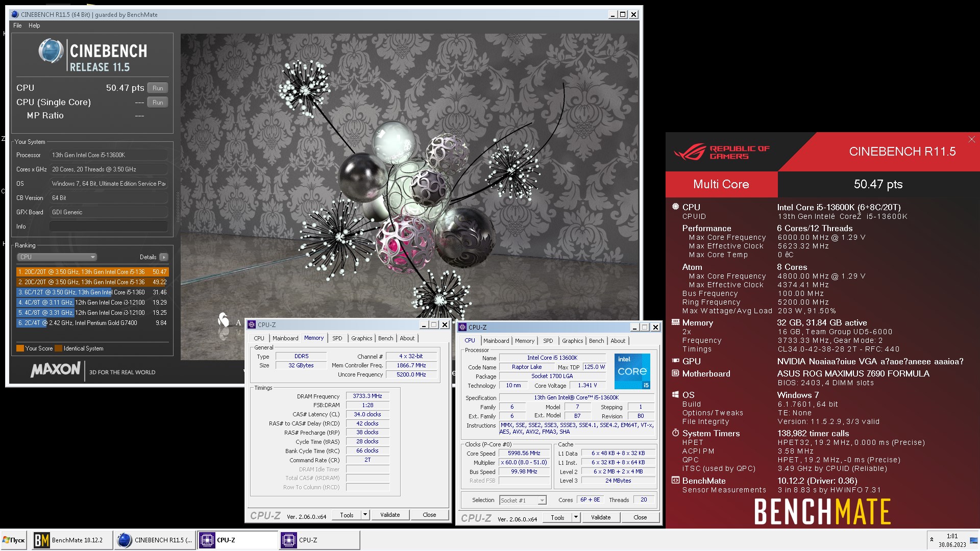Click the Info input field in Your System

[109, 227]
